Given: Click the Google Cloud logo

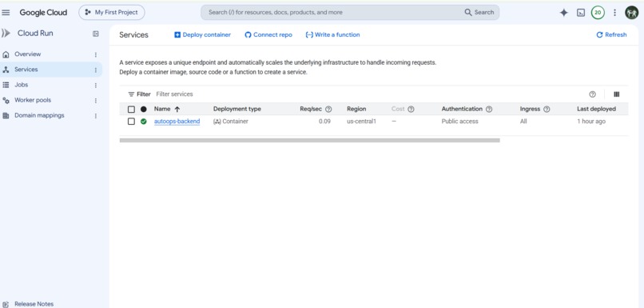Looking at the screenshot, I should pyautogui.click(x=43, y=12).
